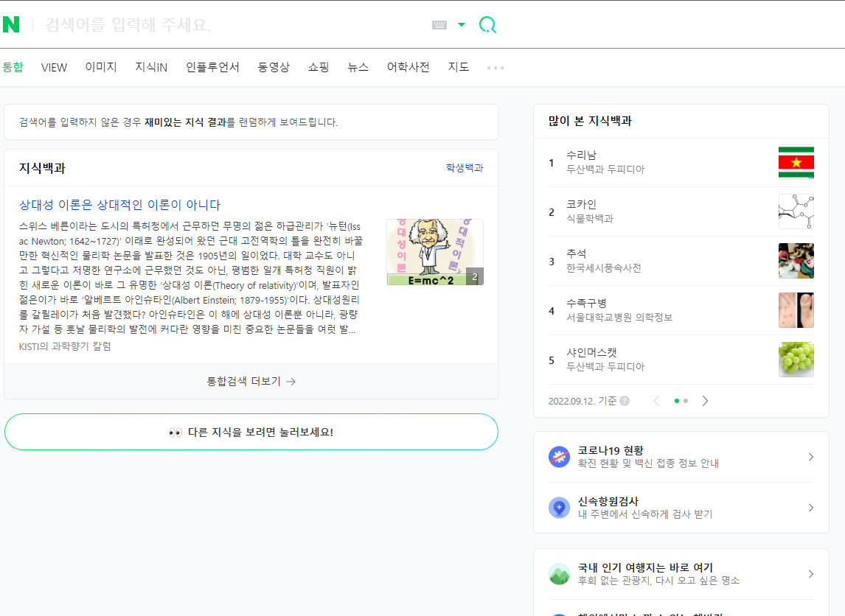
Task: Click the 코로나19 virus icon
Action: click(x=559, y=457)
